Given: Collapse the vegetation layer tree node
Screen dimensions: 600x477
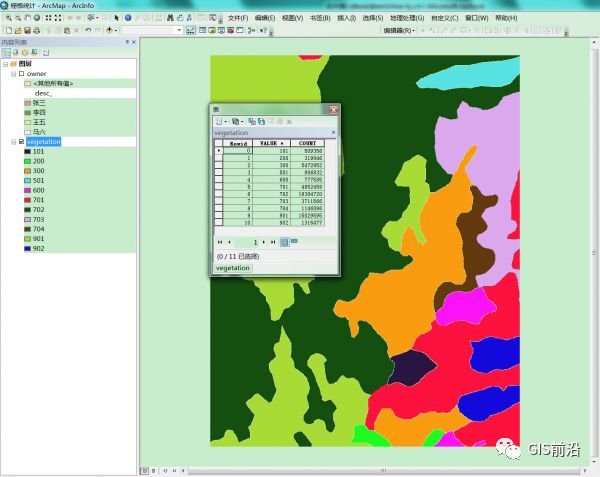Looking at the screenshot, I should pos(14,142).
